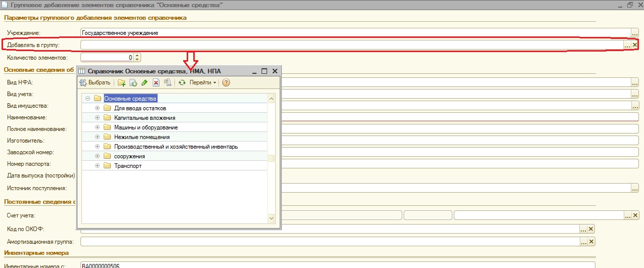Image resolution: width=644 pixels, height=268 pixels.
Task: Open the Учреждение selection ellipsis button
Action: click(635, 33)
